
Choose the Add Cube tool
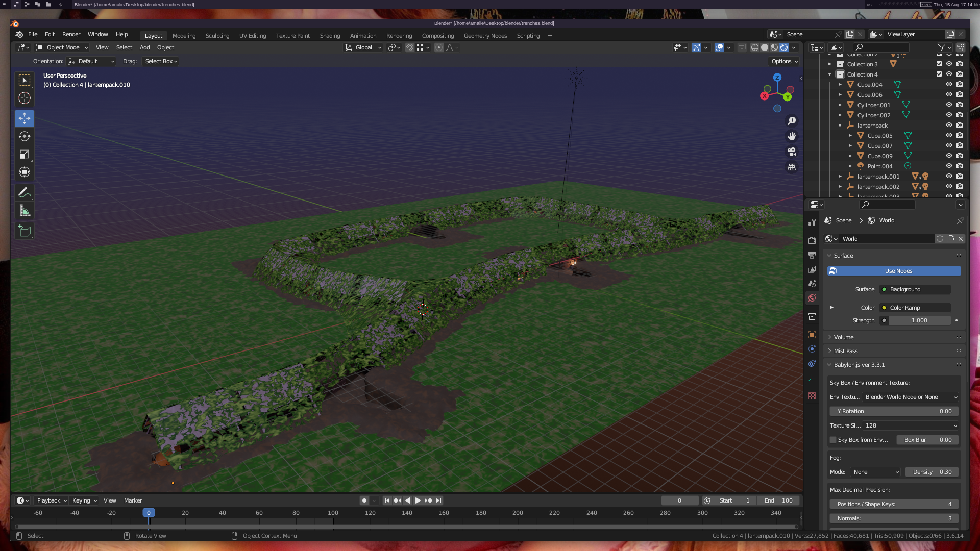click(24, 231)
